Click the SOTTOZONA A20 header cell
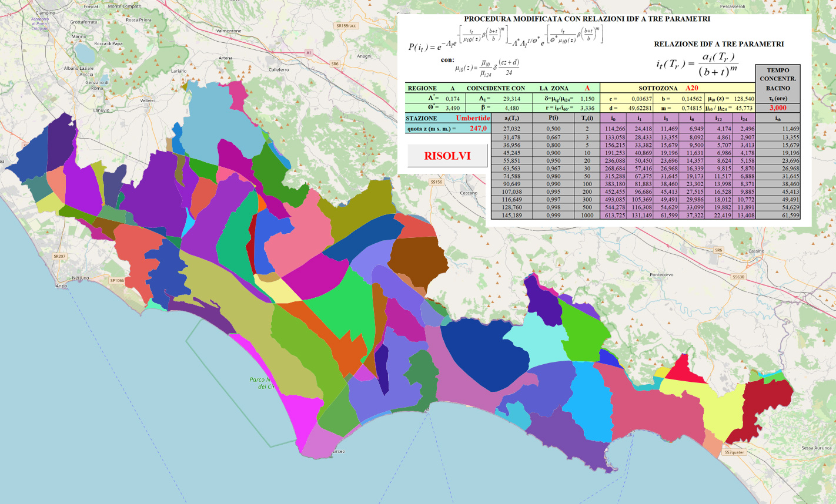 (677, 88)
